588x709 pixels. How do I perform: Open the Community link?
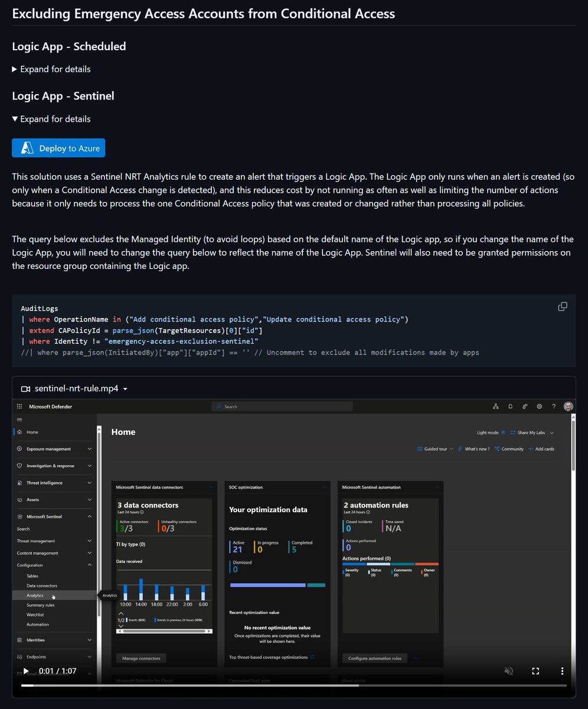[509, 449]
